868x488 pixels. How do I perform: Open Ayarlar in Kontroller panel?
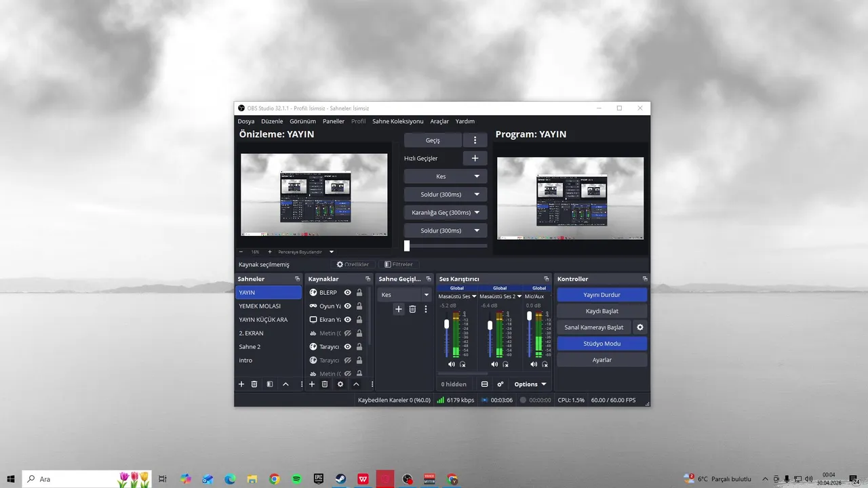coord(602,360)
